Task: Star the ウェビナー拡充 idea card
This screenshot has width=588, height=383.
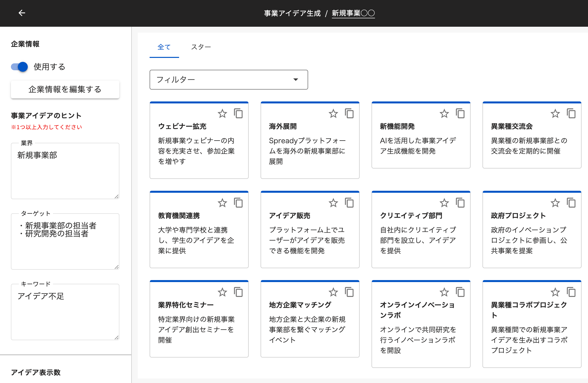Action: 222,114
